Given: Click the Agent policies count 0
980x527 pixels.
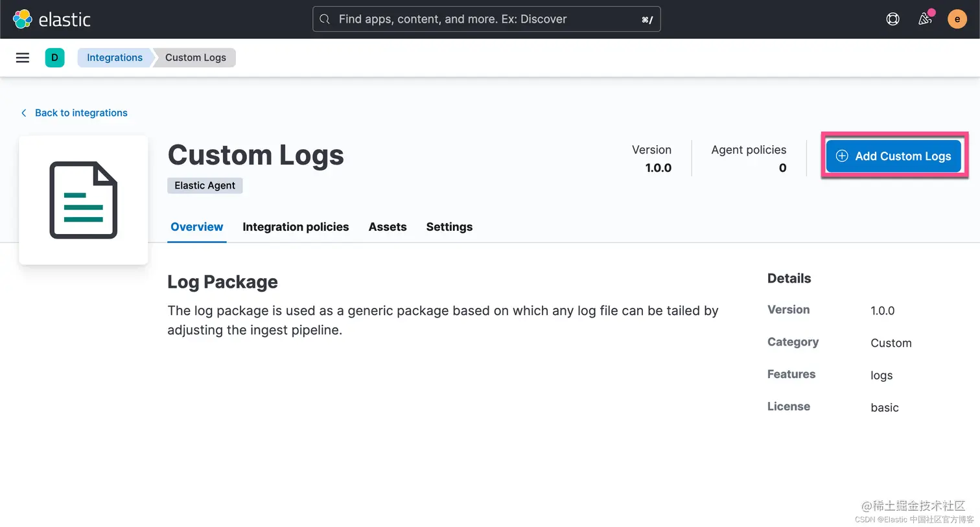Looking at the screenshot, I should 782,168.
